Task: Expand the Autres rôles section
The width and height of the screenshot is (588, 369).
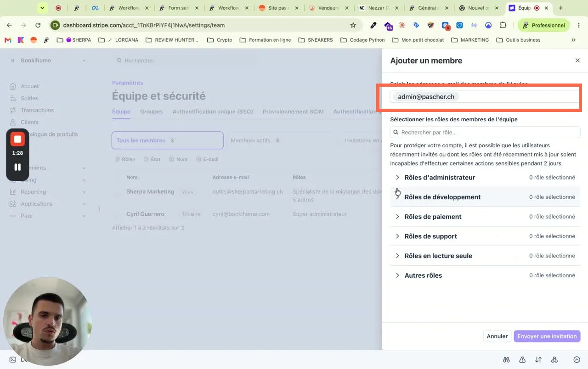Action: pyautogui.click(x=485, y=275)
